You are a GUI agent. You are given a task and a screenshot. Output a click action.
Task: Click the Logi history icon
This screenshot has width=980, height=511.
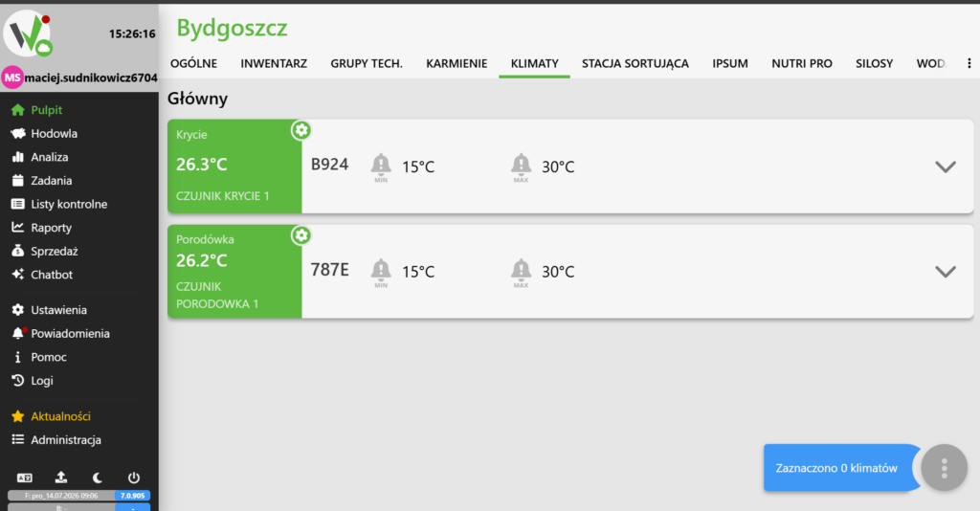pyautogui.click(x=17, y=381)
